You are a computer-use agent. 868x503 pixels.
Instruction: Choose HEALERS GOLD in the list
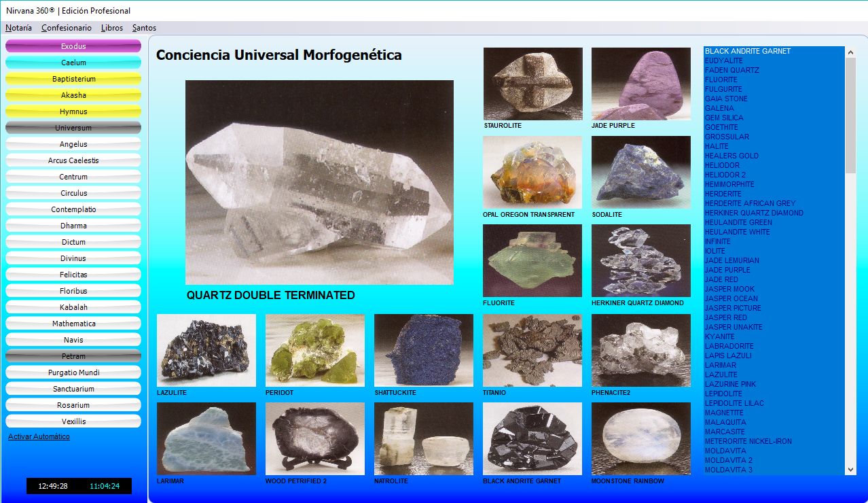(774, 156)
